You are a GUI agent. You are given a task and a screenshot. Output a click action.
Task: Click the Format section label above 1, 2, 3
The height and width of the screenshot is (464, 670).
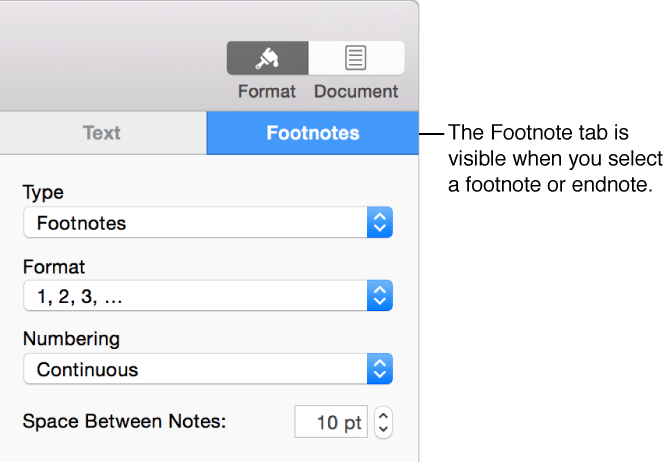point(54,267)
